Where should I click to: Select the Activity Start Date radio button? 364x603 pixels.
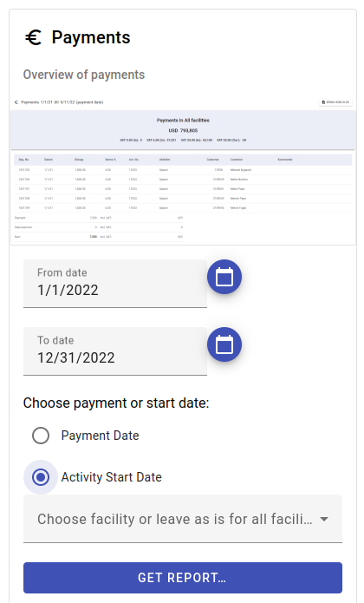point(41,477)
